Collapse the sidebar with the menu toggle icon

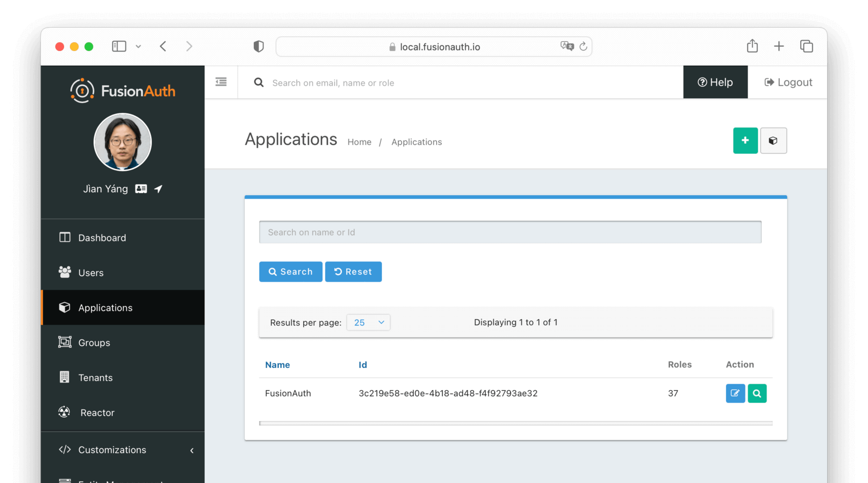[221, 82]
